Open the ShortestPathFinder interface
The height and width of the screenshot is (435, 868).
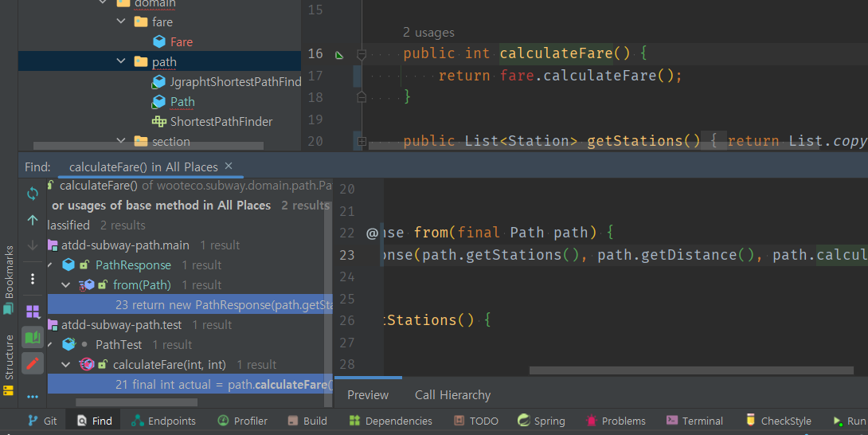point(212,121)
